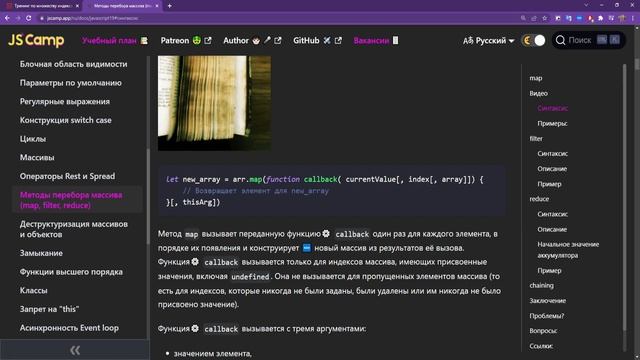Jump to map in table of contents
Image resolution: width=640 pixels, height=360 pixels.
pos(536,78)
